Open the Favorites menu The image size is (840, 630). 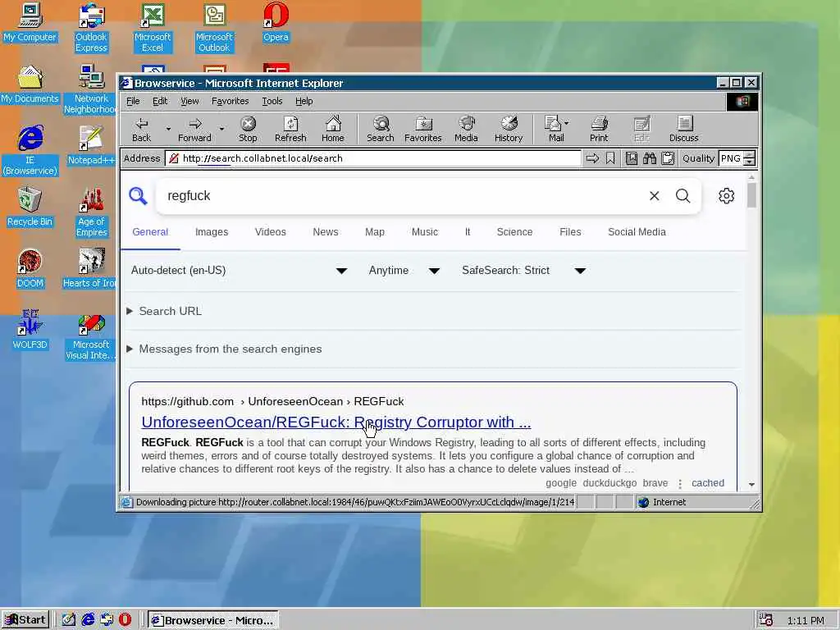coord(230,101)
